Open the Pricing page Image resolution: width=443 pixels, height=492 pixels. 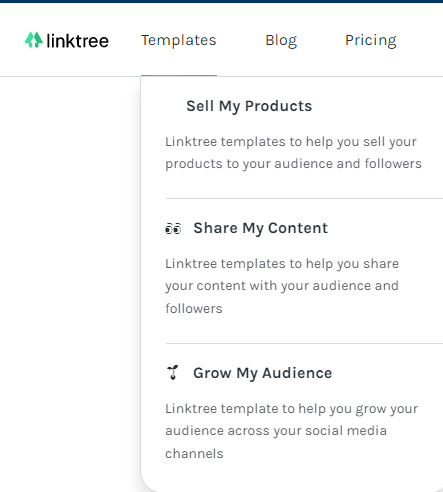pos(371,41)
